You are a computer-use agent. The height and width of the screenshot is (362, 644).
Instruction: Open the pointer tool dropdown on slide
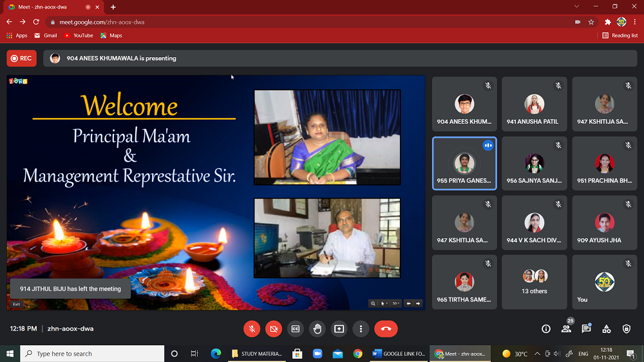(x=384, y=303)
